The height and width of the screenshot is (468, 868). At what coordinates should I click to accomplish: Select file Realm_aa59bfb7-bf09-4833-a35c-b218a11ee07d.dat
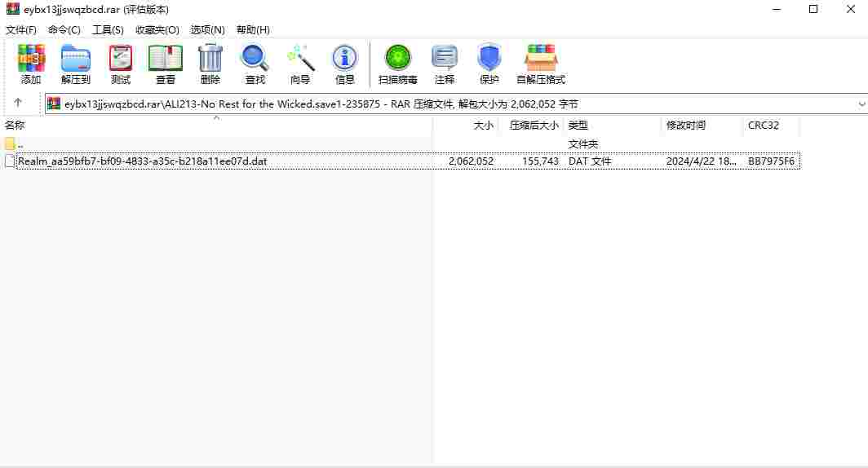click(x=142, y=161)
